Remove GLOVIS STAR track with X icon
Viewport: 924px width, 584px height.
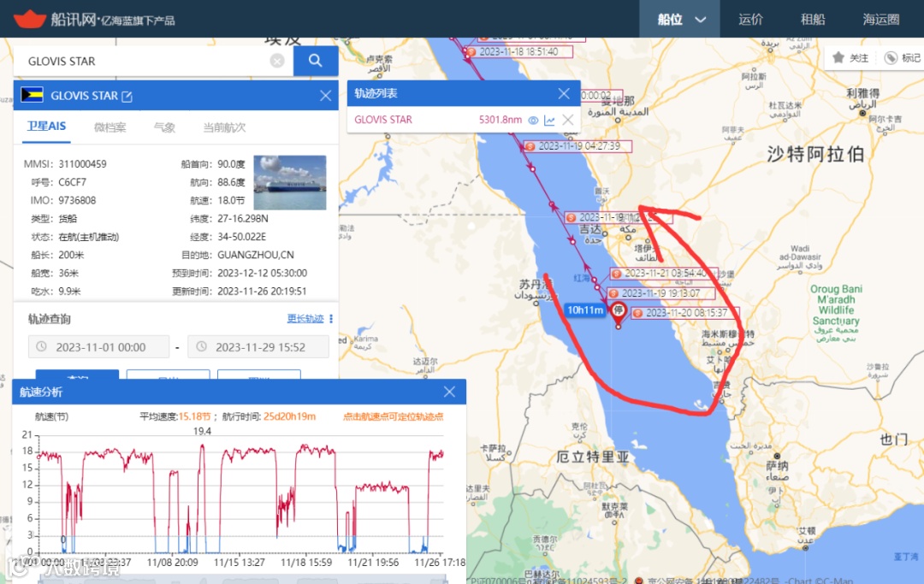(567, 120)
